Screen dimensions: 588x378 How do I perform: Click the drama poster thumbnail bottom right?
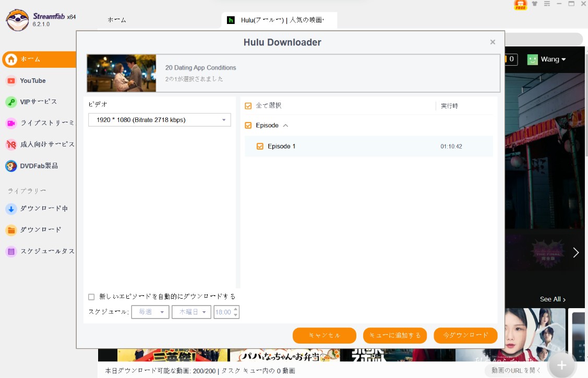pos(535,335)
